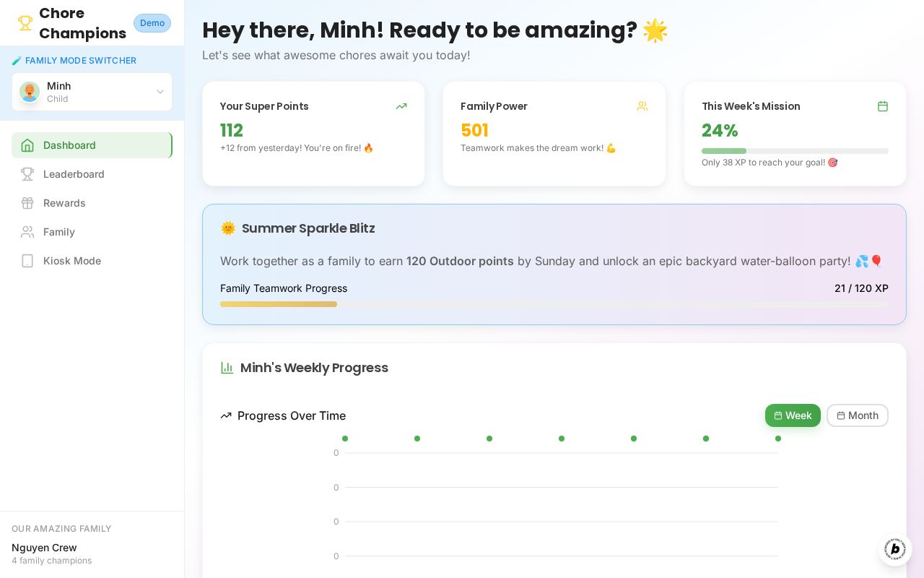Click the Demo badge

tap(152, 23)
